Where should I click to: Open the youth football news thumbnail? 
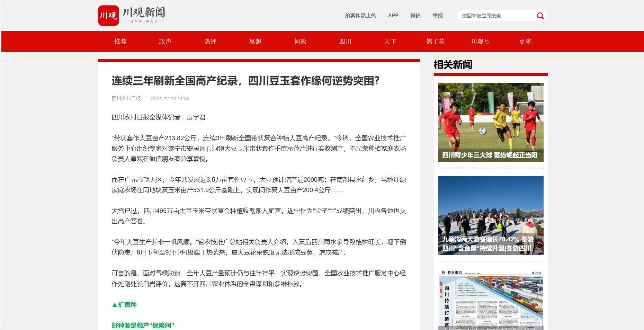(x=491, y=122)
